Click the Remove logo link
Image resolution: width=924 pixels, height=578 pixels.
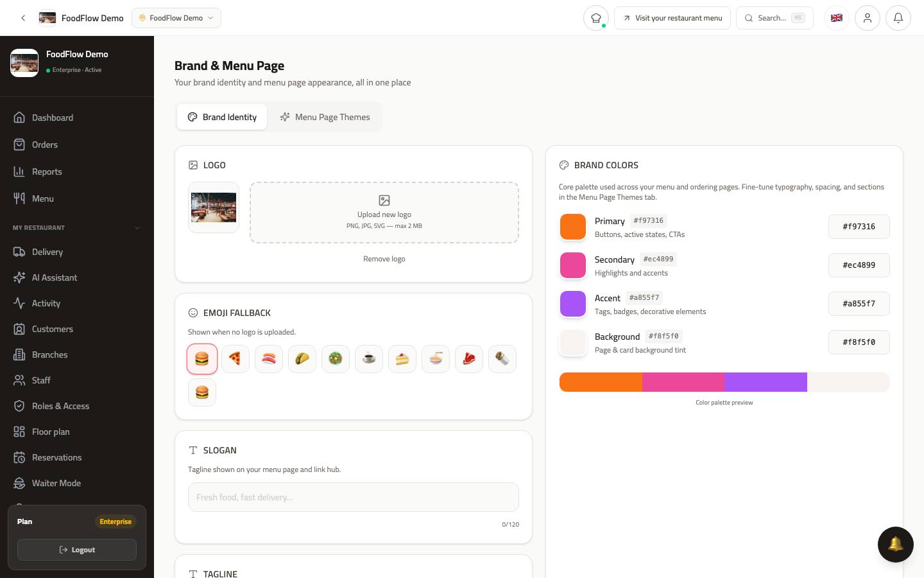(384, 259)
